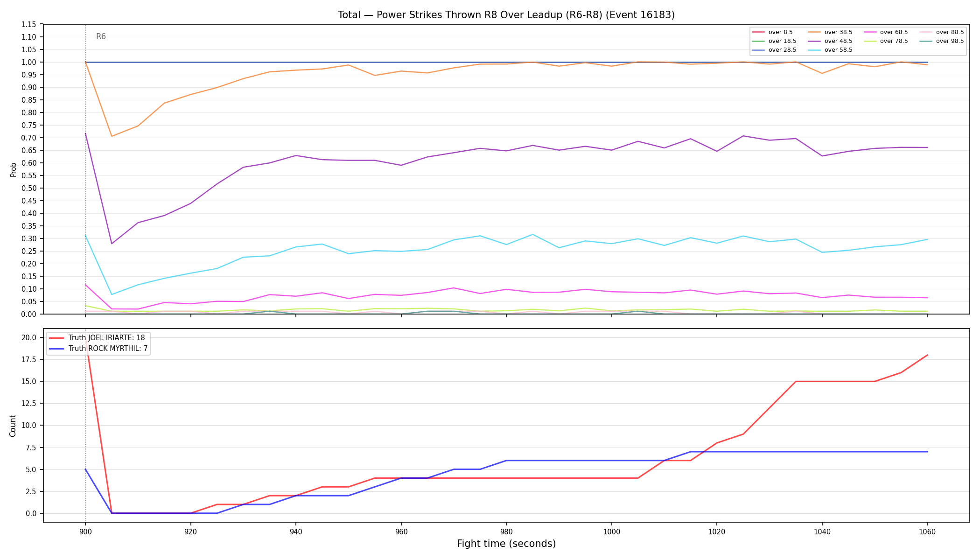Image resolution: width=980 pixels, height=560 pixels.
Task: Click the 1000 tick label on x-axis
Action: [x=611, y=531]
